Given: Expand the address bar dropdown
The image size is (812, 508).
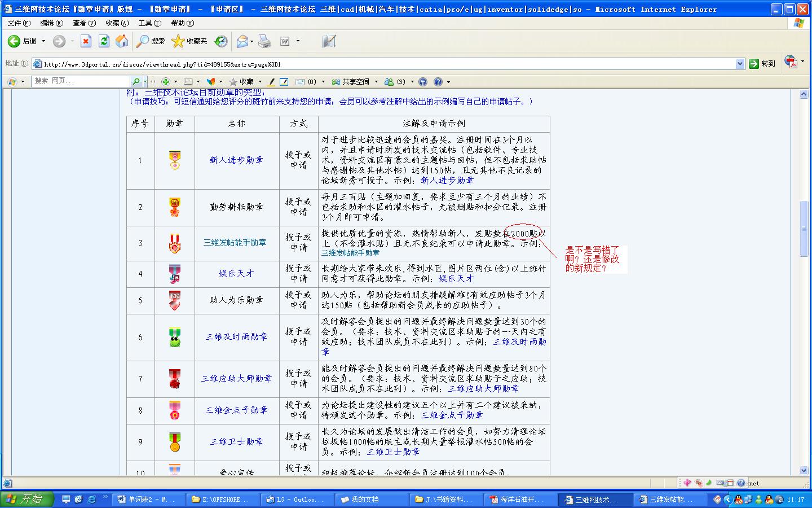Looking at the screenshot, I should coord(740,64).
